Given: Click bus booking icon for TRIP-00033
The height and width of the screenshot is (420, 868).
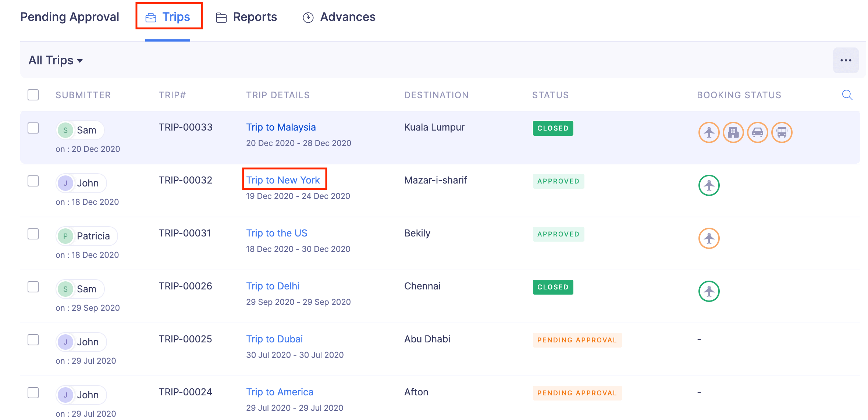Looking at the screenshot, I should pyautogui.click(x=782, y=132).
